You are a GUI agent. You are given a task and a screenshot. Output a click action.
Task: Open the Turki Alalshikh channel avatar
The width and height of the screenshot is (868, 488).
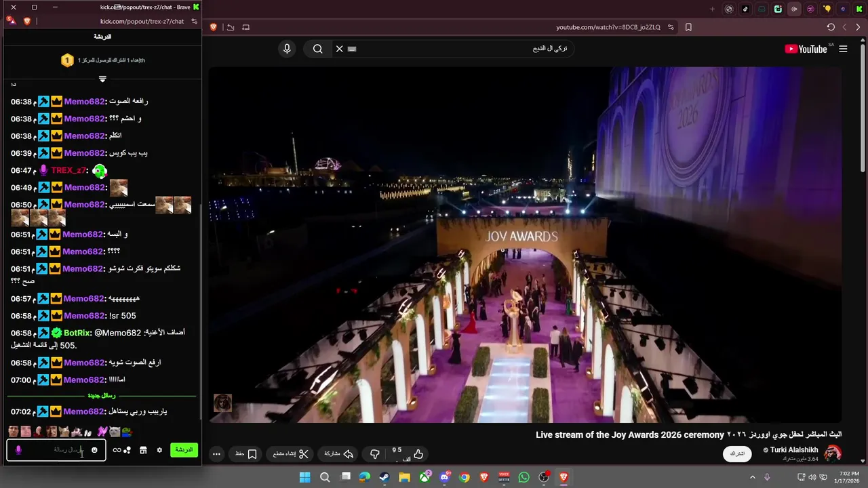(x=833, y=453)
